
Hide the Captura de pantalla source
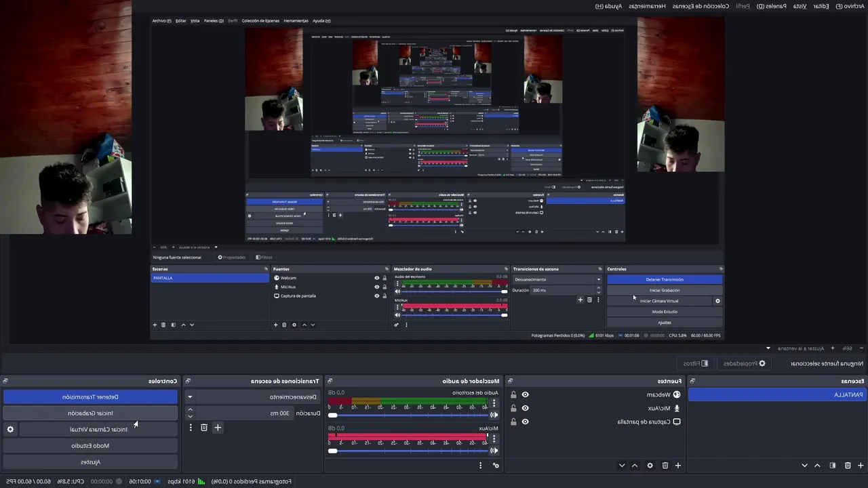525,422
